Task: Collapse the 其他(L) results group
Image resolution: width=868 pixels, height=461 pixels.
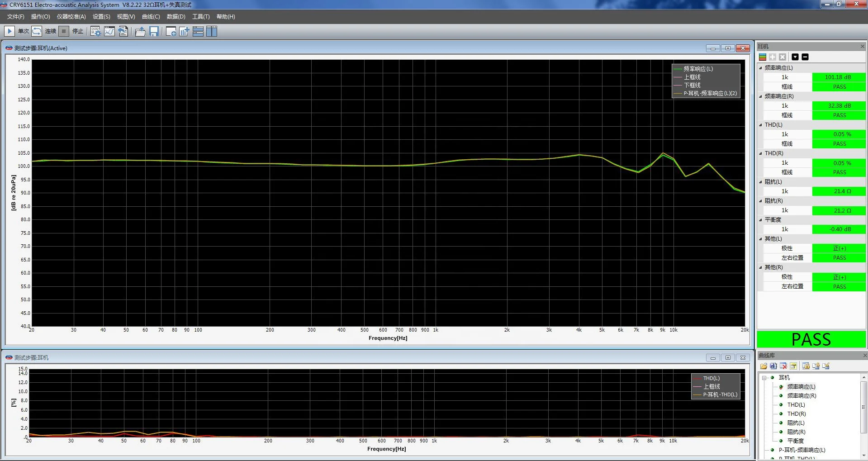Action: pyautogui.click(x=760, y=239)
